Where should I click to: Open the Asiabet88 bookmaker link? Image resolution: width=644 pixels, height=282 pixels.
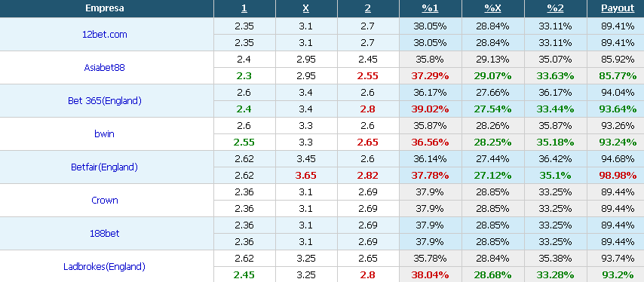[104, 68]
